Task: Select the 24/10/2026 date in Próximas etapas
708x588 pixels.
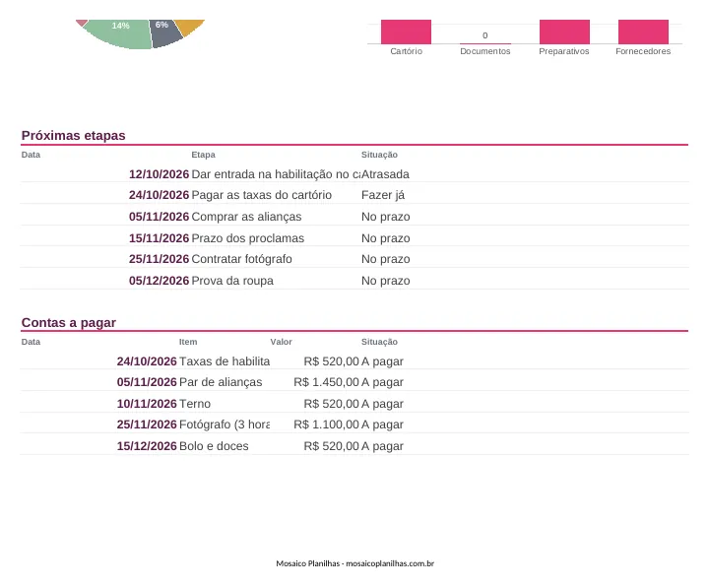Action: 159,195
